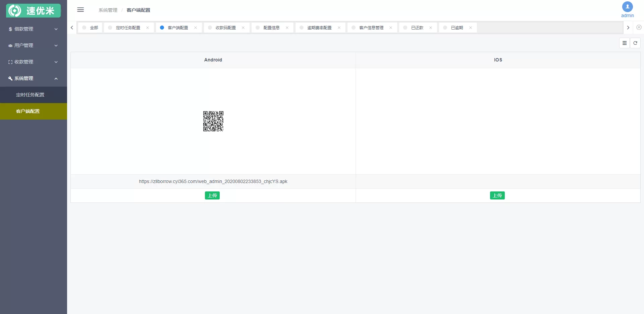Close the 逾期费率配置 tab
The width and height of the screenshot is (644, 314).
[x=339, y=28]
